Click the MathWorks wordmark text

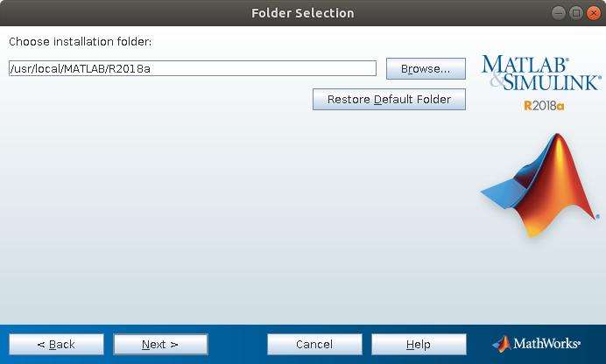pos(546,343)
